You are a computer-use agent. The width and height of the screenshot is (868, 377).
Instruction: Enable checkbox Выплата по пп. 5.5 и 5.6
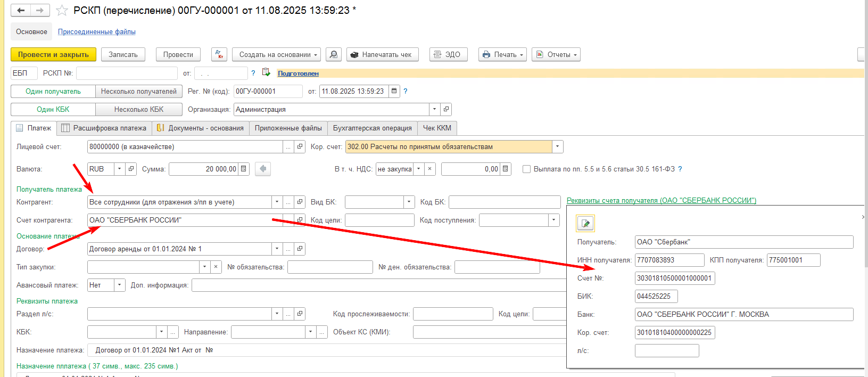[x=526, y=169]
